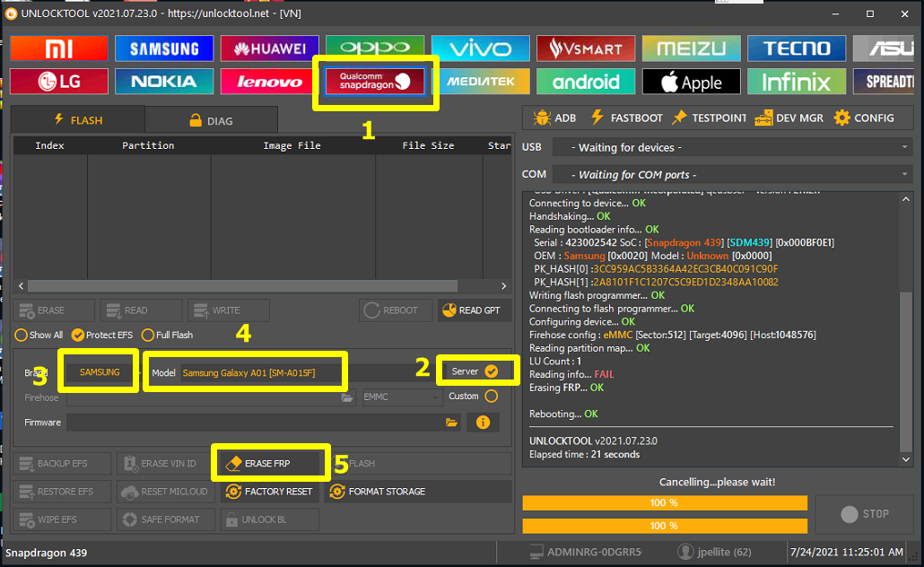
Task: Select the Vivo brand tile
Action: coord(480,48)
